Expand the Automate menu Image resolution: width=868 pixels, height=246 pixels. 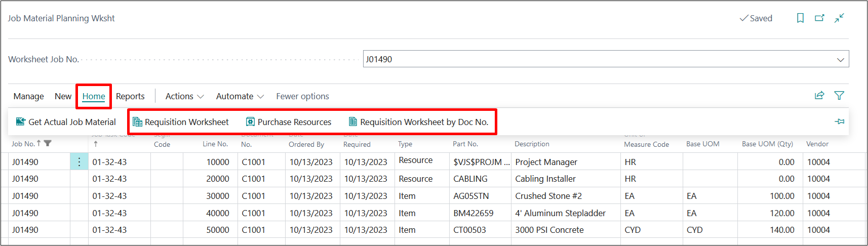[x=240, y=96]
